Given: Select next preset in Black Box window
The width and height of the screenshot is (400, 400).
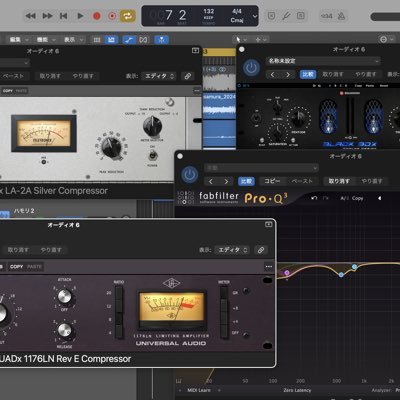Looking at the screenshot, I should pyautogui.click(x=288, y=74).
